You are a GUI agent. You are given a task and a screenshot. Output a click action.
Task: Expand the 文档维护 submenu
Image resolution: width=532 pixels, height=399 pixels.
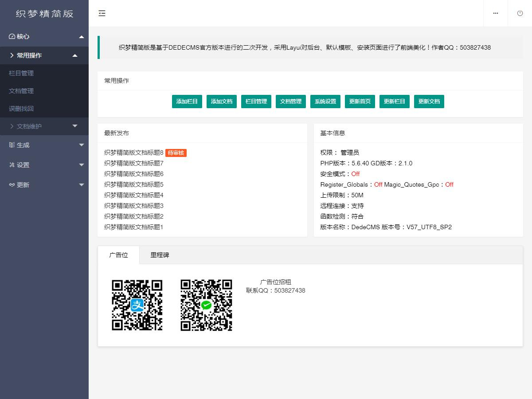(x=44, y=126)
